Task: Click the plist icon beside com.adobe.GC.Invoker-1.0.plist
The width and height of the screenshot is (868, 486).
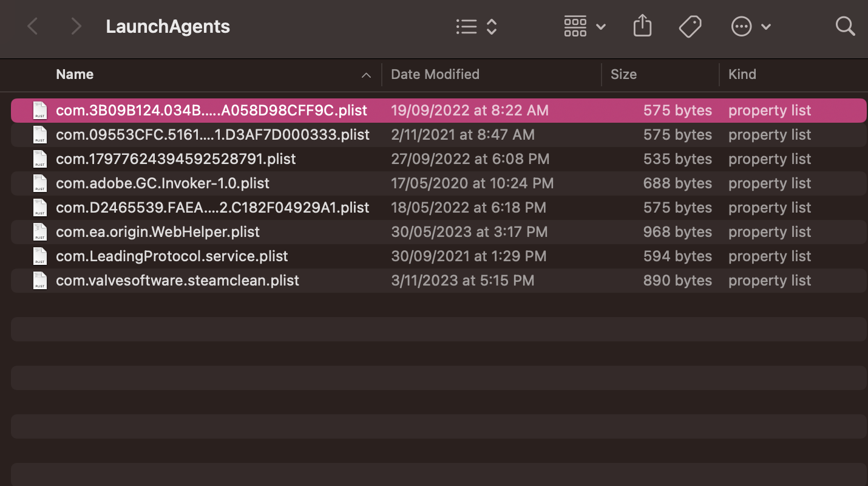Action: (x=40, y=183)
